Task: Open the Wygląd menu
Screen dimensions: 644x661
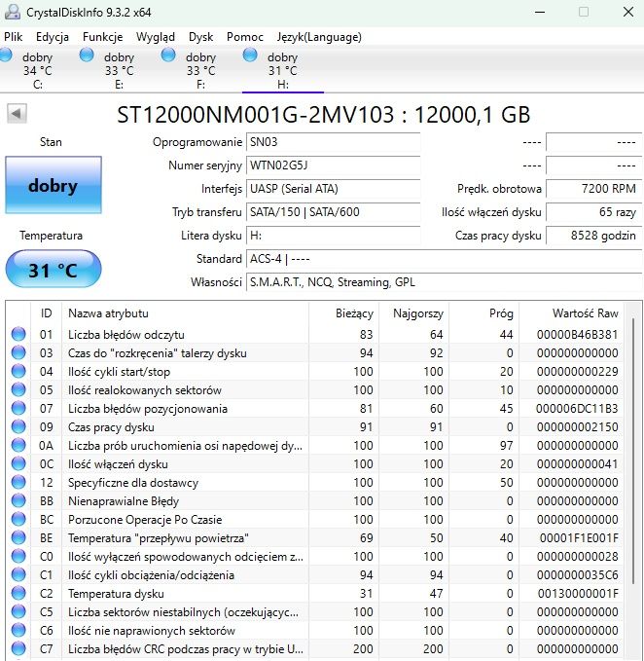Action: (156, 37)
